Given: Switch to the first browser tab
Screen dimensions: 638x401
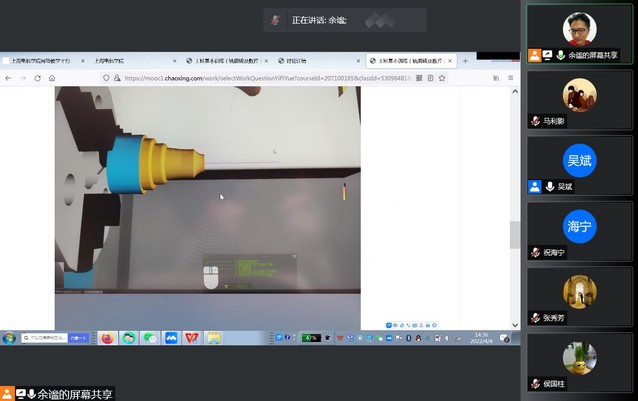Looking at the screenshot, I should pyautogui.click(x=38, y=61).
